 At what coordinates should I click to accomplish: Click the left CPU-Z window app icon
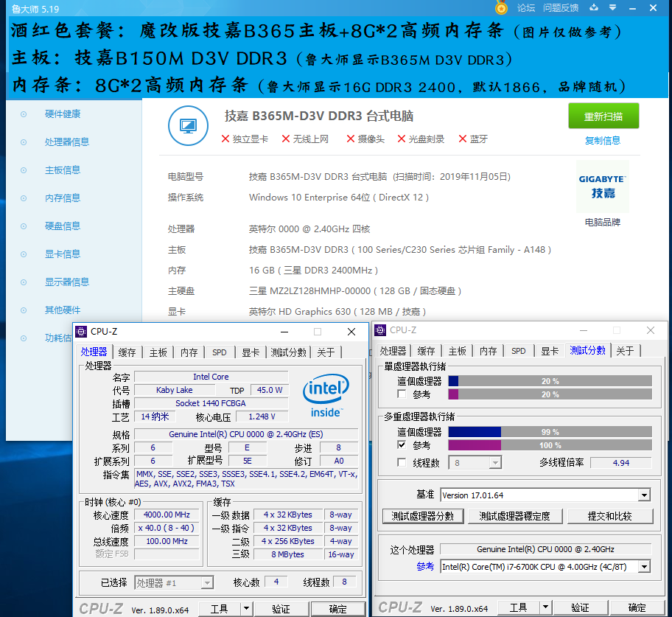(81, 332)
